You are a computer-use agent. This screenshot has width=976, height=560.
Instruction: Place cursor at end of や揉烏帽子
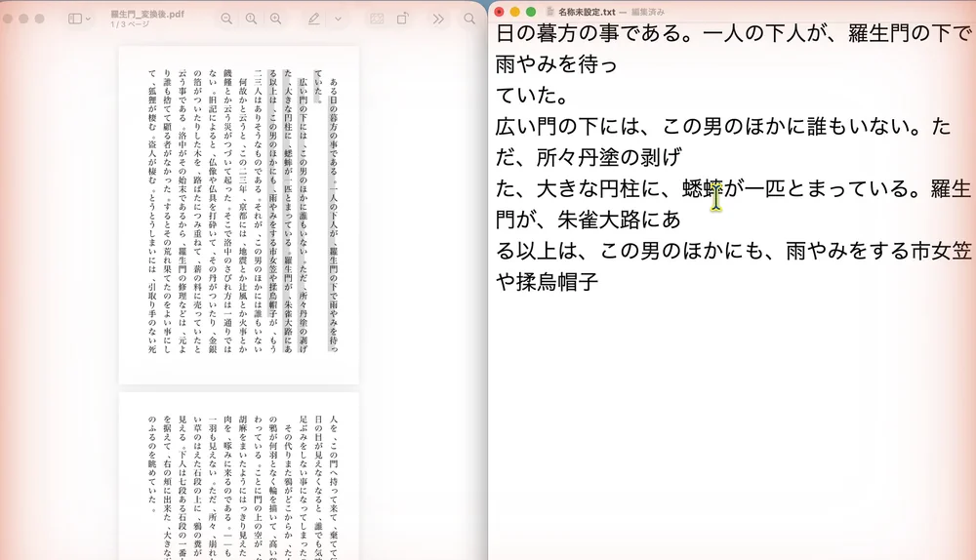[x=599, y=282]
